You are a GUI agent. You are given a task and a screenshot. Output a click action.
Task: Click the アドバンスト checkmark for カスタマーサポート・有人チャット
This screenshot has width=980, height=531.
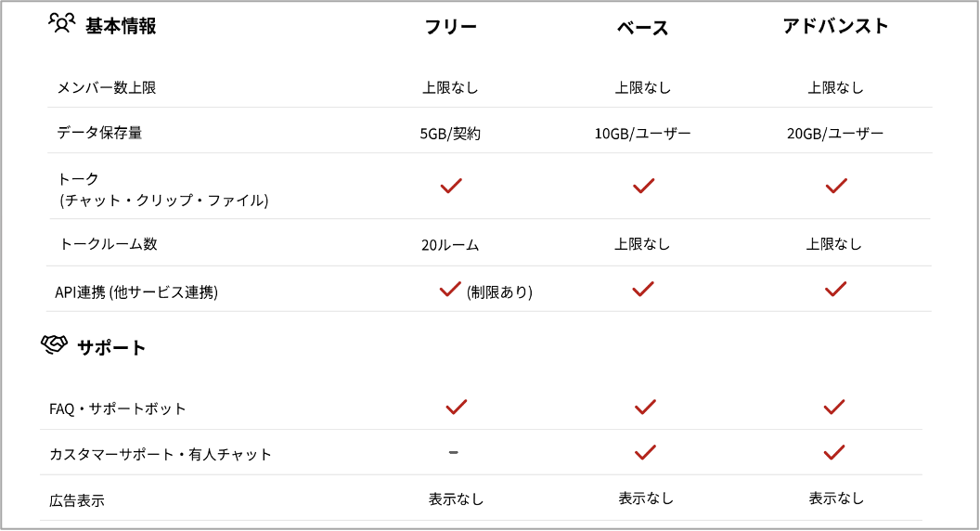tap(833, 452)
